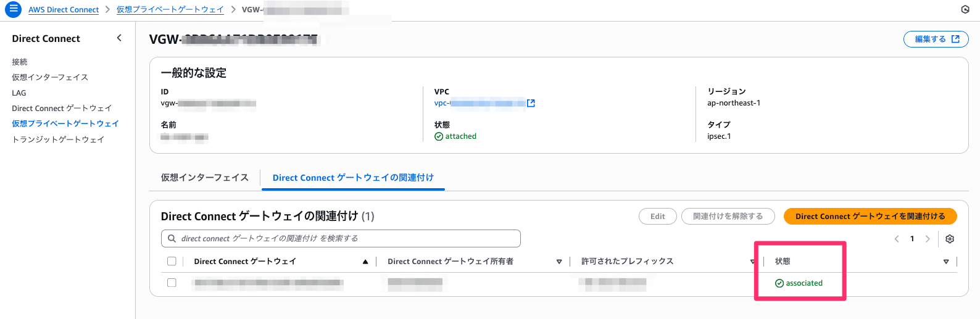Sort by the Direct Connect ゲートウェイ column arrow

pos(365,262)
